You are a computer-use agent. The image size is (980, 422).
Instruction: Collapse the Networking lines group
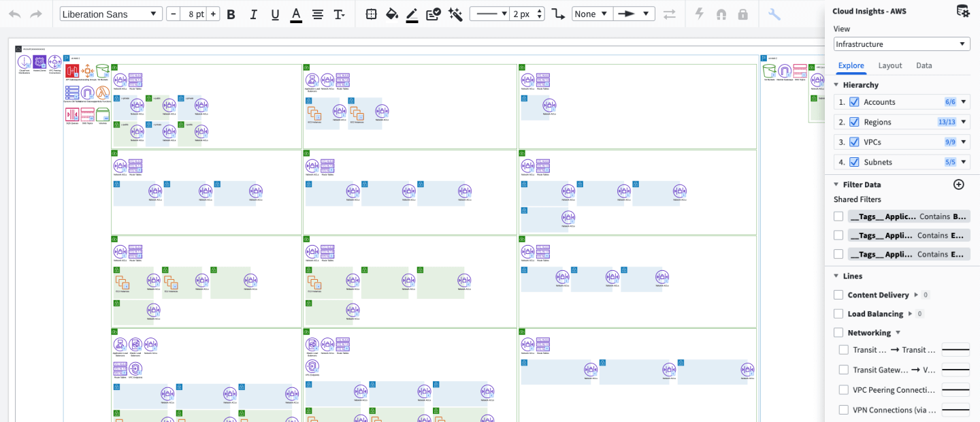898,333
